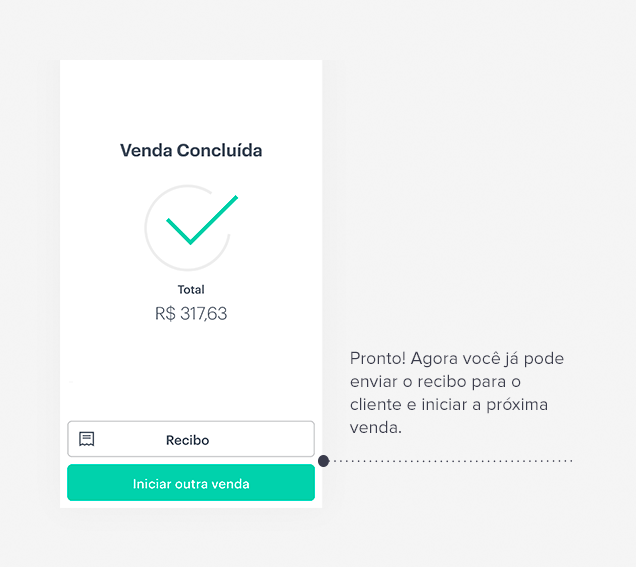Image resolution: width=636 pixels, height=567 pixels.
Task: Select the word próxima in the description
Action: 517,405
